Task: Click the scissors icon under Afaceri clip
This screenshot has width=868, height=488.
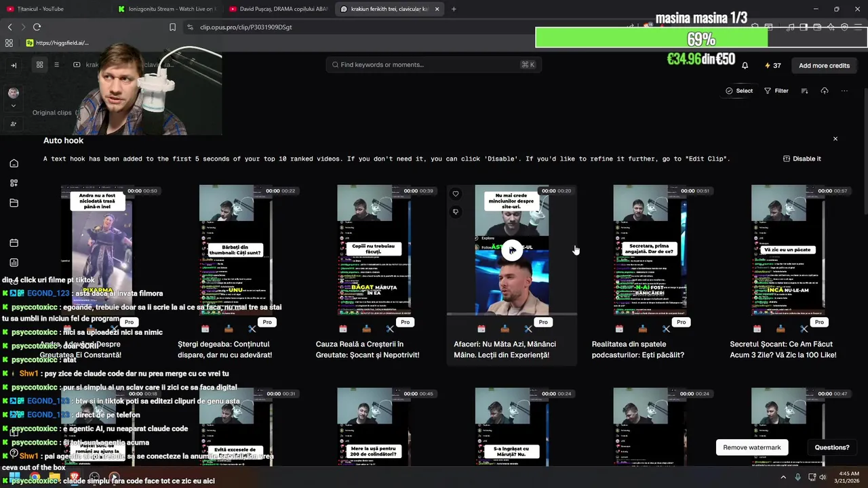Action: click(x=528, y=329)
